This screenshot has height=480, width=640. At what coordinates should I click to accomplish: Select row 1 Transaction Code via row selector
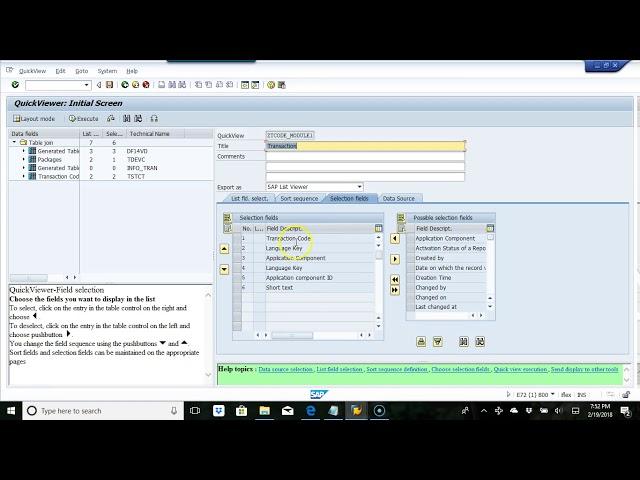[237, 238]
